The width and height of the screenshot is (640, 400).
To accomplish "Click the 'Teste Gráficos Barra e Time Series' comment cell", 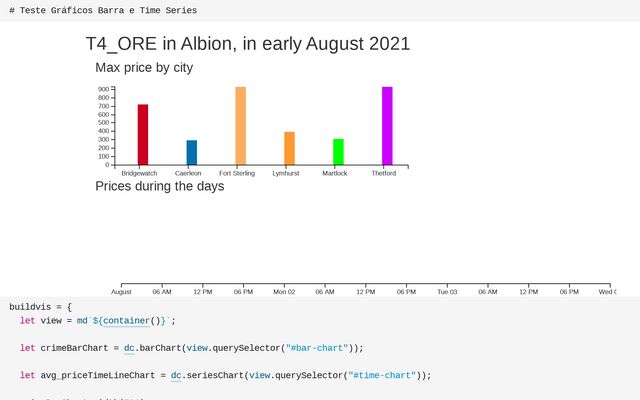I will pyautogui.click(x=103, y=10).
